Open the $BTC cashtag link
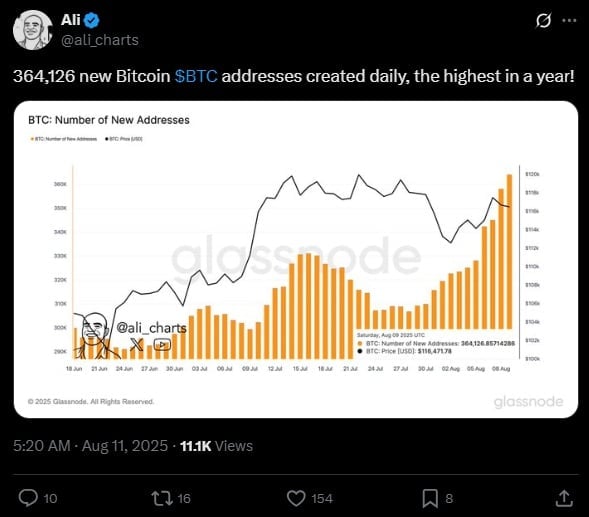 pos(196,76)
